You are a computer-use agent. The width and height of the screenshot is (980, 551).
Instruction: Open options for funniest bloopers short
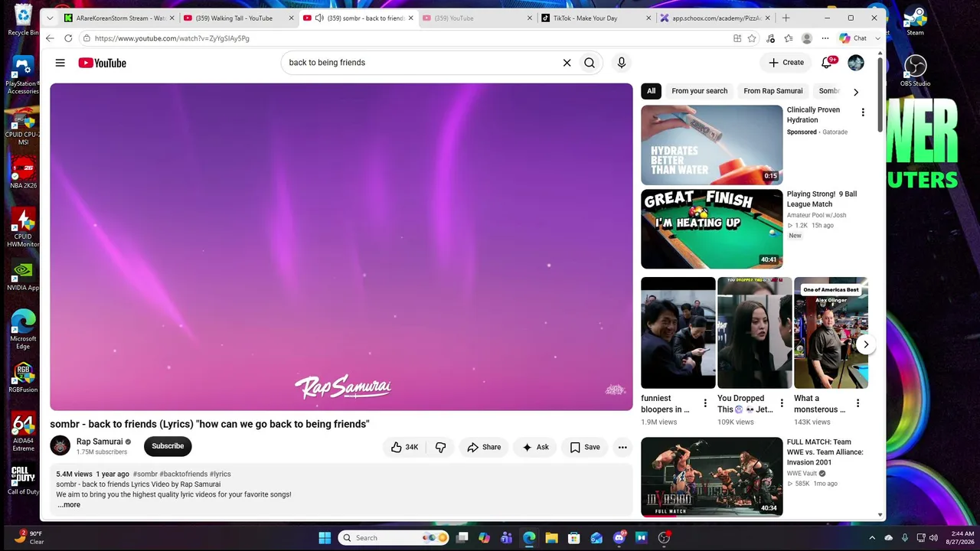tap(705, 403)
